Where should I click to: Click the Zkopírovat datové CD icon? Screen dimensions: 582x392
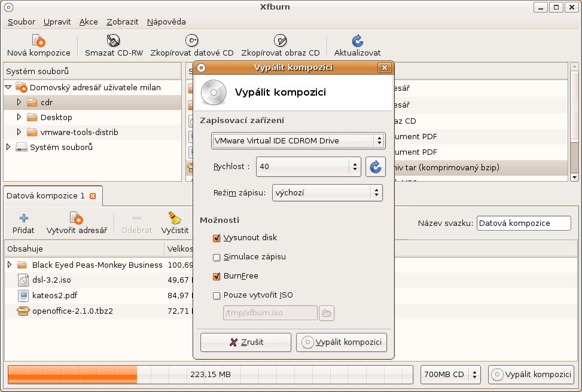point(191,41)
